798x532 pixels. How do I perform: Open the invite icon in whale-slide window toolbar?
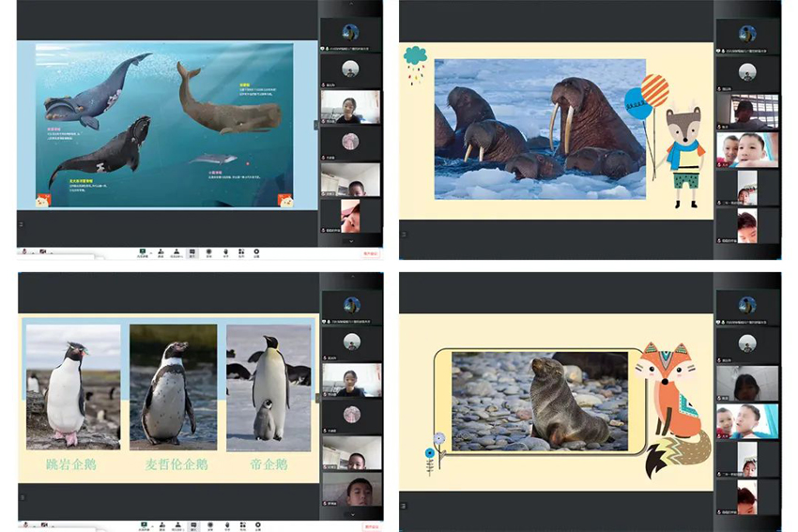coord(160,251)
